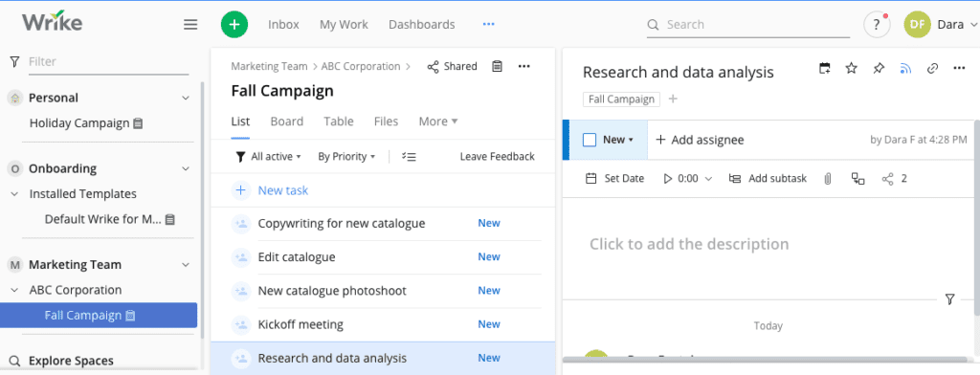The width and height of the screenshot is (980, 375).
Task: Toggle the multi-select checklist icon in list toolbar
Action: (410, 156)
